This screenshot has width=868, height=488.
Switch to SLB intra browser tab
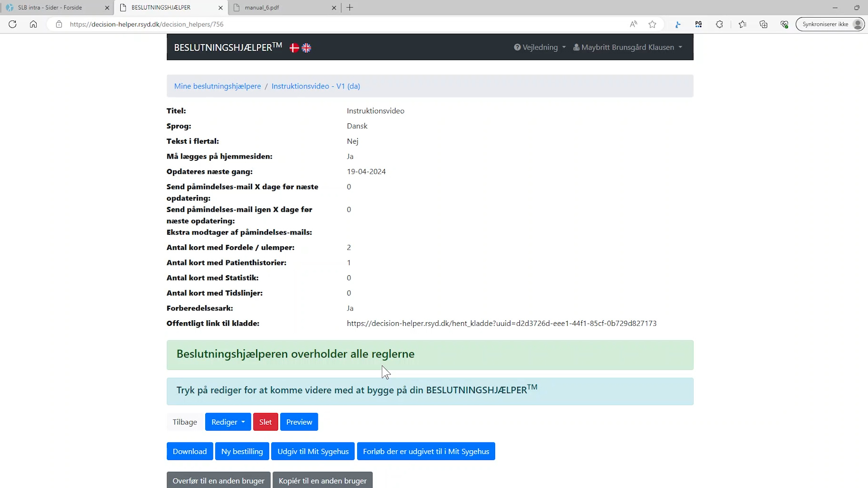(51, 8)
